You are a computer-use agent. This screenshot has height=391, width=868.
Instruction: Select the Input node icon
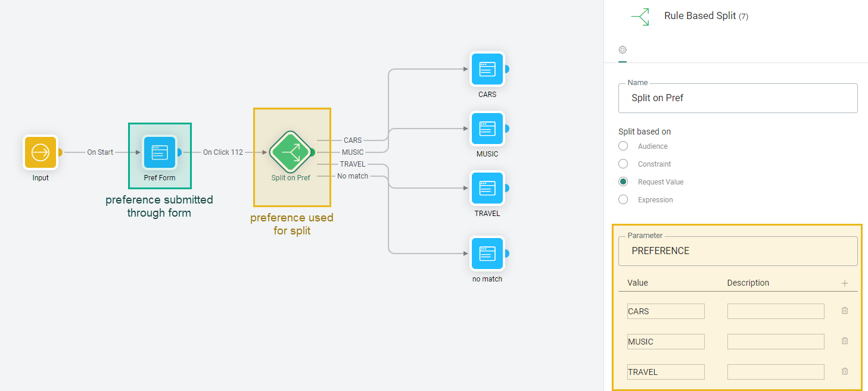[41, 152]
